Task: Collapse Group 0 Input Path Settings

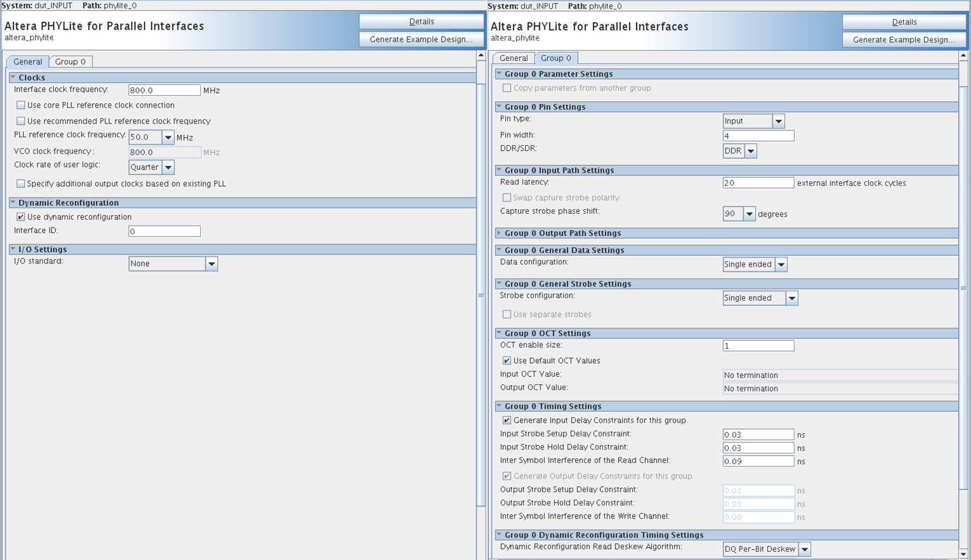Action: [499, 170]
